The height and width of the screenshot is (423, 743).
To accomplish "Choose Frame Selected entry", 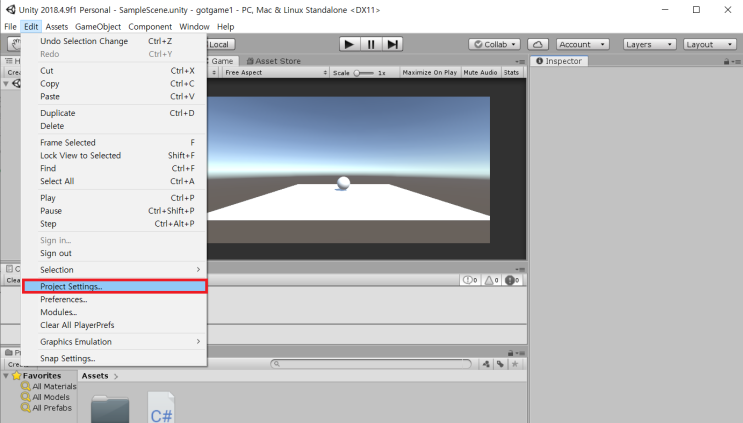I will tap(114, 143).
